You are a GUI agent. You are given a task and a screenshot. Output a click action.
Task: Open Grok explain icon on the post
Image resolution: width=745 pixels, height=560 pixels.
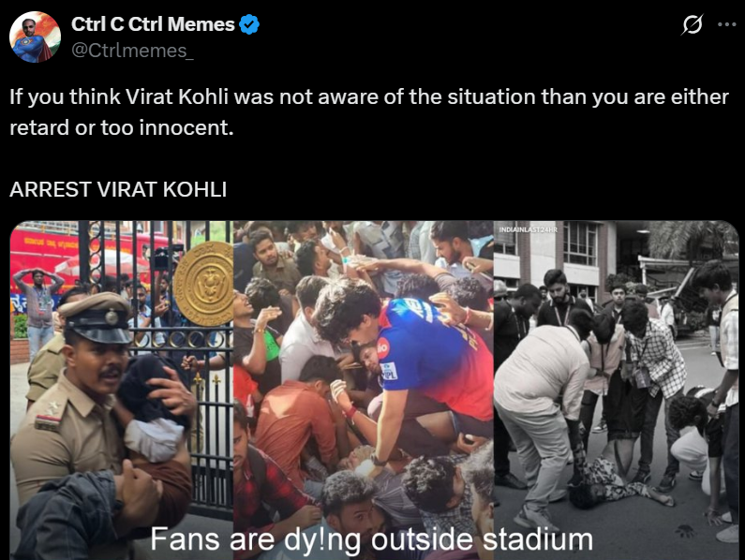pyautogui.click(x=692, y=24)
